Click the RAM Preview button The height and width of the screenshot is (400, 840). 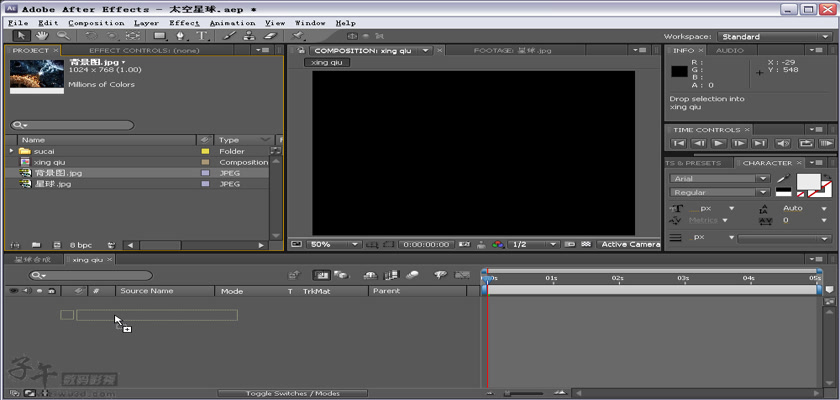coord(827,144)
